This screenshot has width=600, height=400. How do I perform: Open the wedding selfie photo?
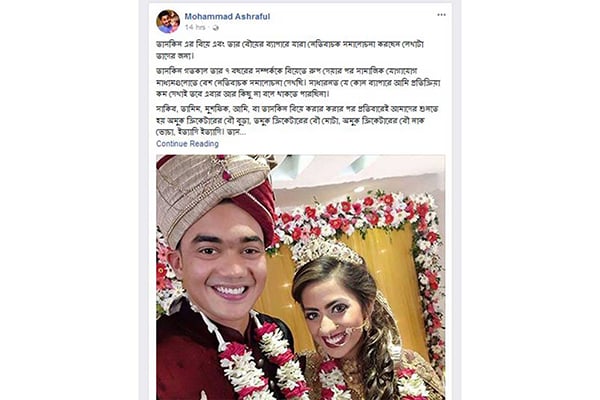(301, 277)
